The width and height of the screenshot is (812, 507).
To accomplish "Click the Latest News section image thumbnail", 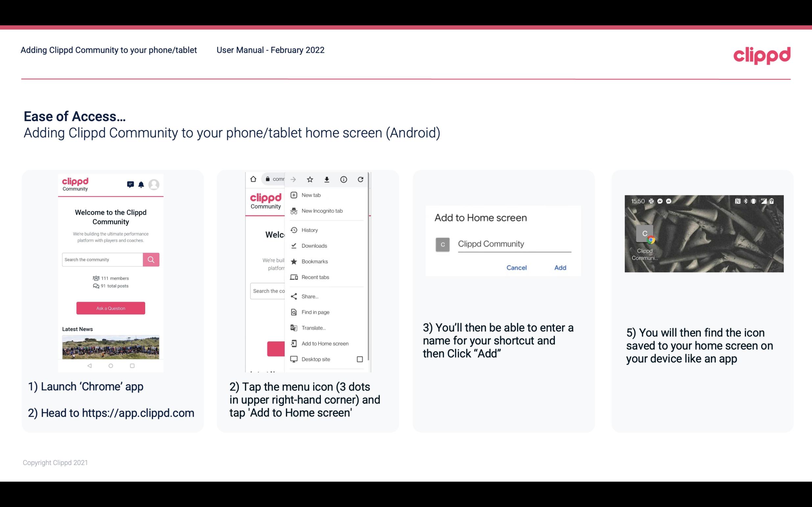I will coord(110,346).
